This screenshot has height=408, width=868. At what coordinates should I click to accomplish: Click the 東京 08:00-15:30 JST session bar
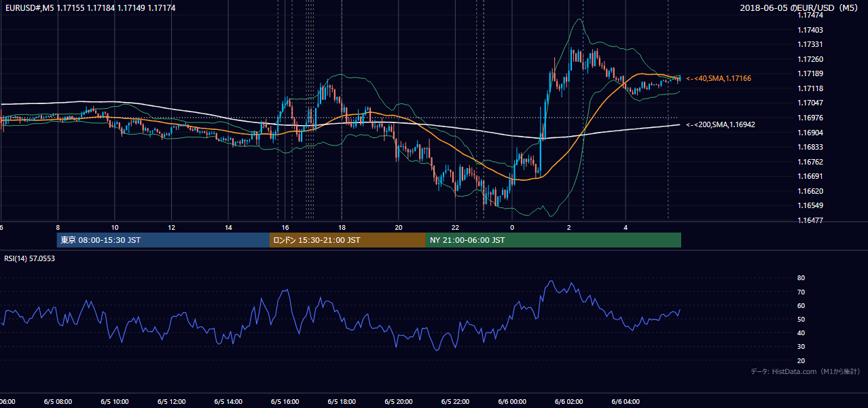(x=163, y=240)
